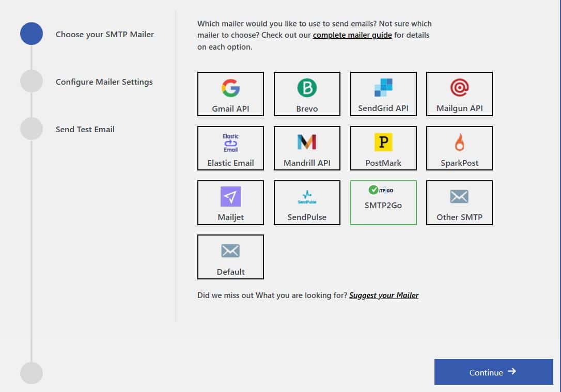Select the SendPulse mailer icon
561x392 pixels.
click(x=307, y=197)
